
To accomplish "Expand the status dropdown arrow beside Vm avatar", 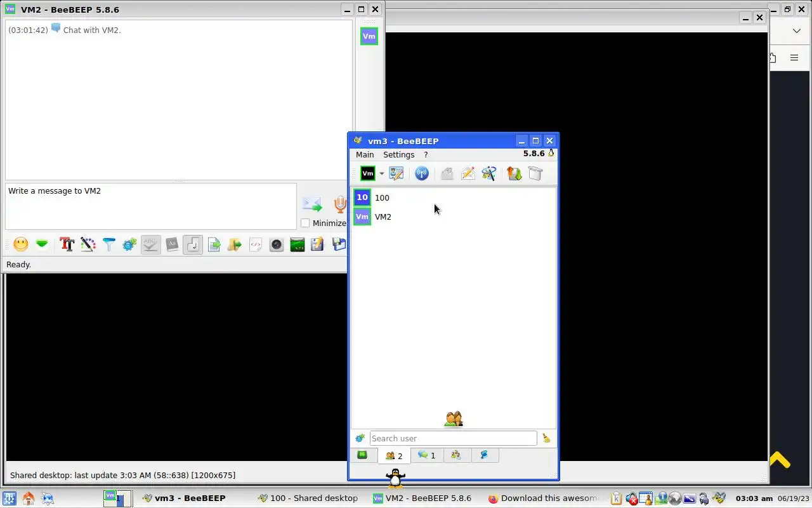I will (381, 173).
